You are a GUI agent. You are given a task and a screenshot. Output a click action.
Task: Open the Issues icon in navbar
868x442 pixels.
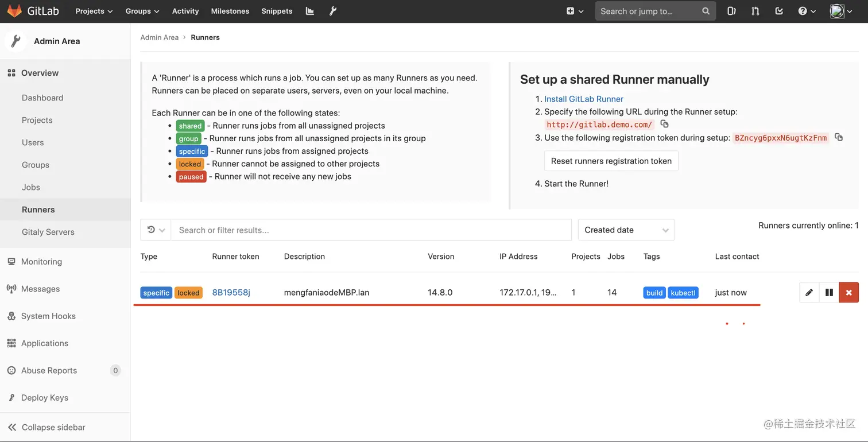(731, 11)
